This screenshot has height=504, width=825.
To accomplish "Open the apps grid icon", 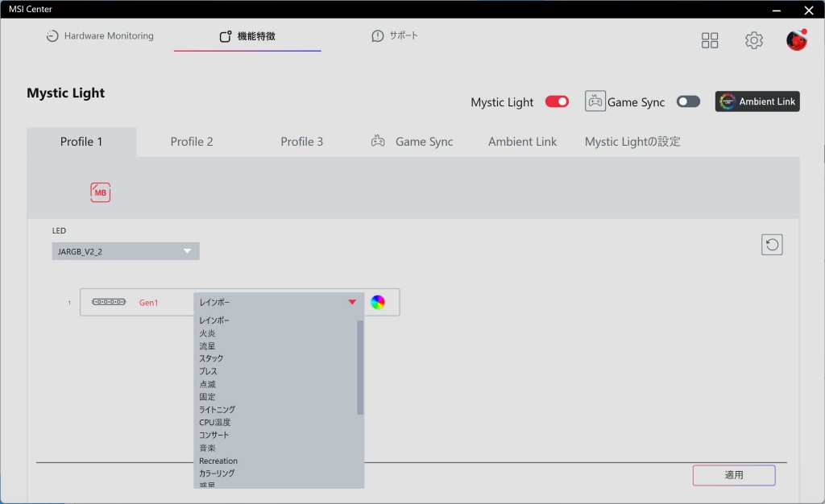I will click(710, 40).
